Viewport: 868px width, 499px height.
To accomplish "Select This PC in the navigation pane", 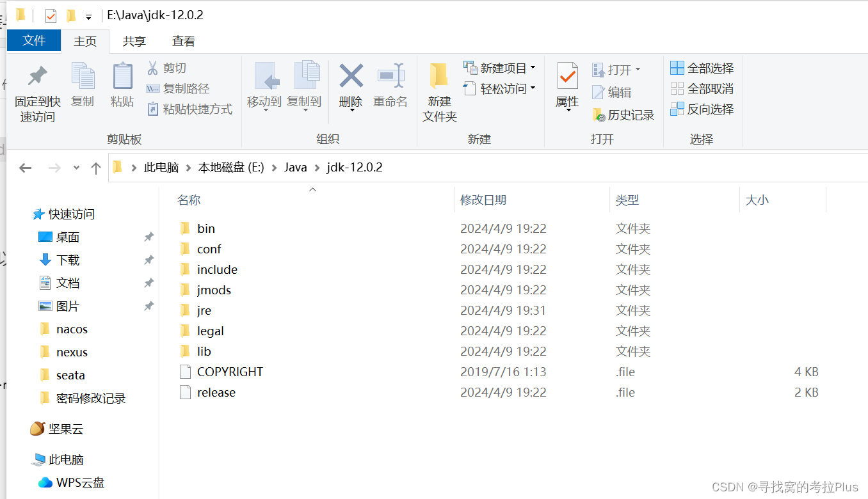I will (x=58, y=459).
